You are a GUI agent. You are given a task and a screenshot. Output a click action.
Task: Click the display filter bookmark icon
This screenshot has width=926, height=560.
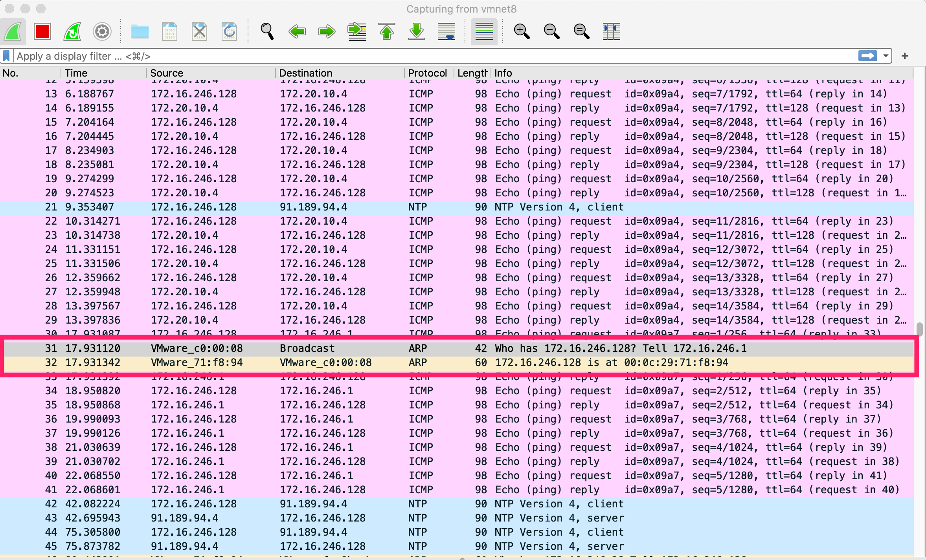pos(7,56)
